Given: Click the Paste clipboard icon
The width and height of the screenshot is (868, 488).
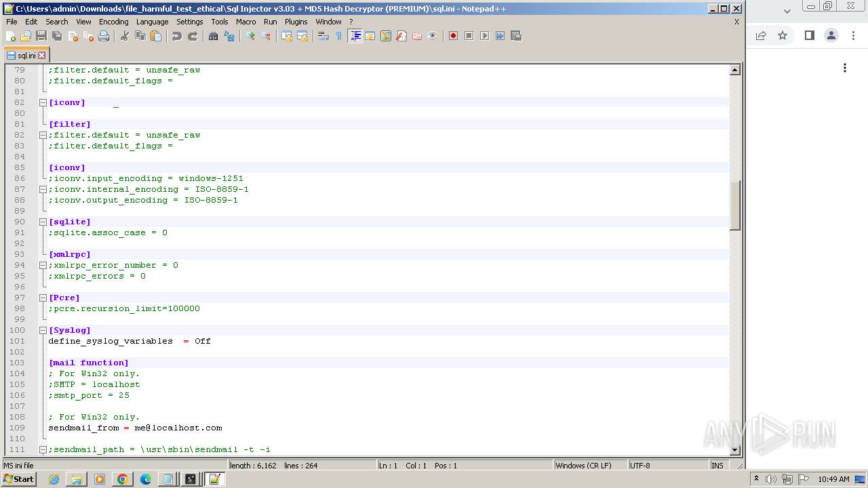Looking at the screenshot, I should [156, 36].
